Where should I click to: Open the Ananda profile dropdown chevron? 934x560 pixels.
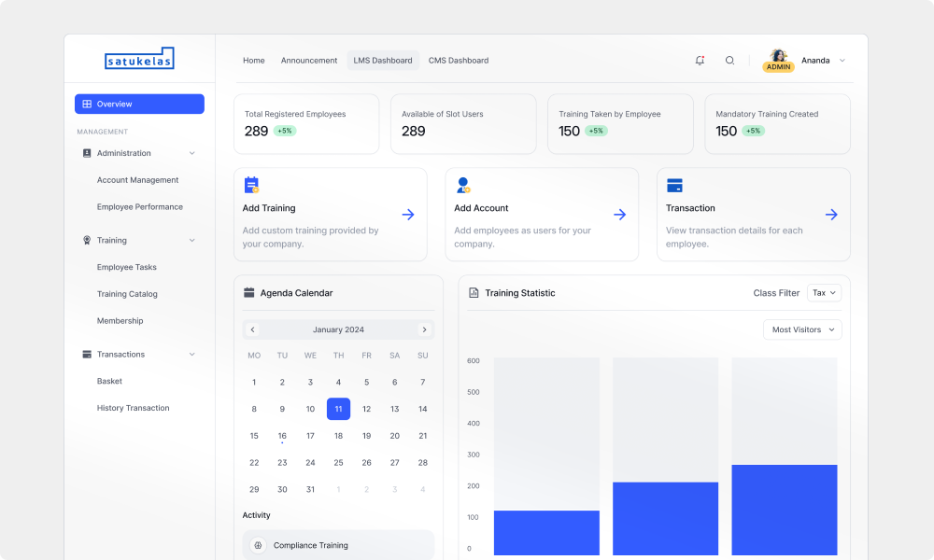coord(842,60)
